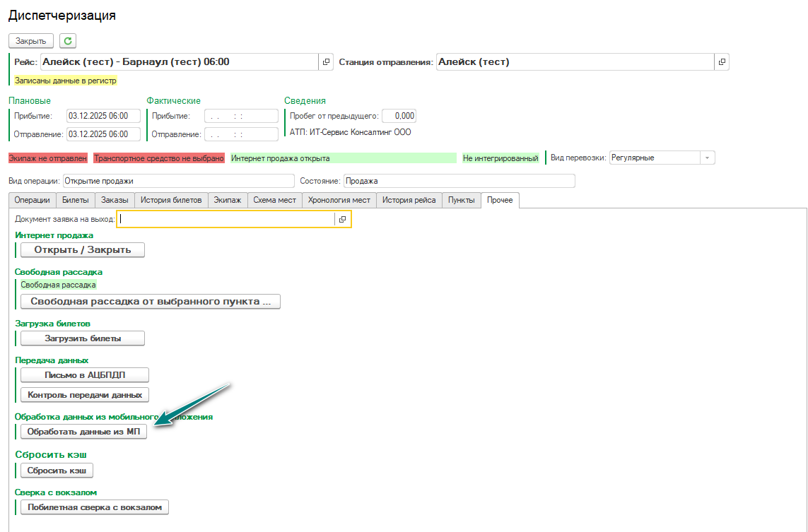Click the Письмо в АЦБПДП button

[85, 375]
